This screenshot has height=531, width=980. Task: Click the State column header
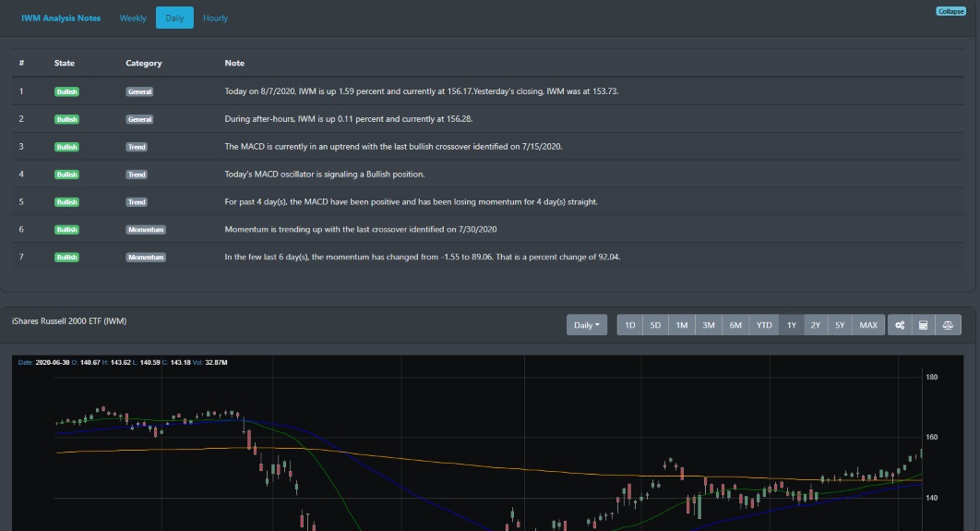click(x=65, y=63)
